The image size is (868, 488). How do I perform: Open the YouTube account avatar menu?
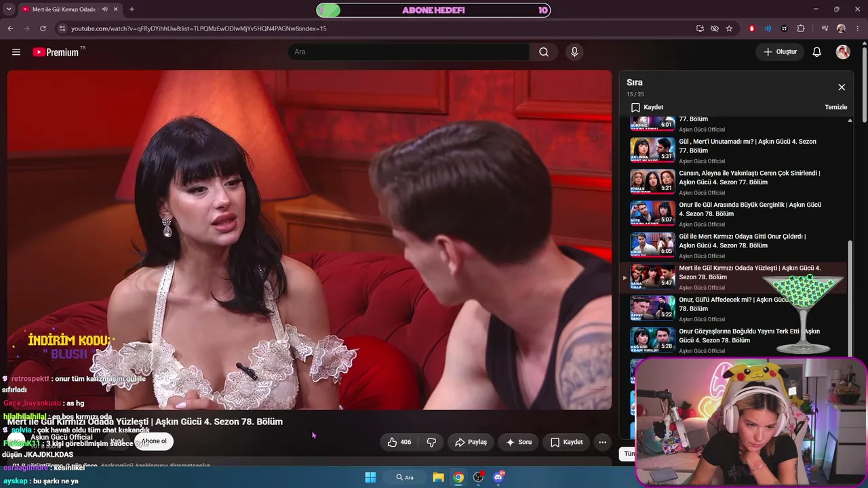coord(843,52)
